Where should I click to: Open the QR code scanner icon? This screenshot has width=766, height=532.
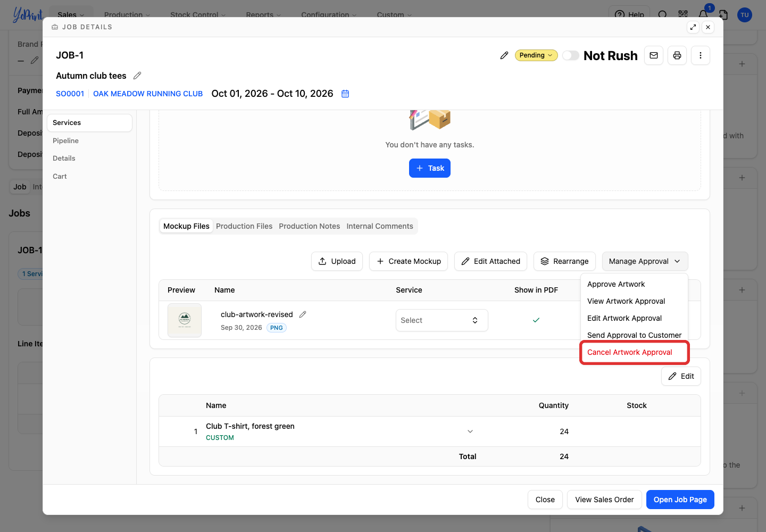pyautogui.click(x=683, y=14)
